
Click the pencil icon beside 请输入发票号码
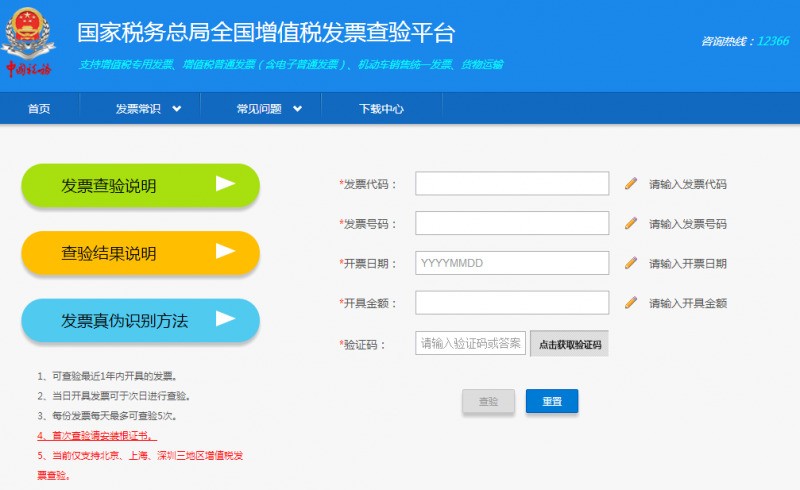click(631, 223)
